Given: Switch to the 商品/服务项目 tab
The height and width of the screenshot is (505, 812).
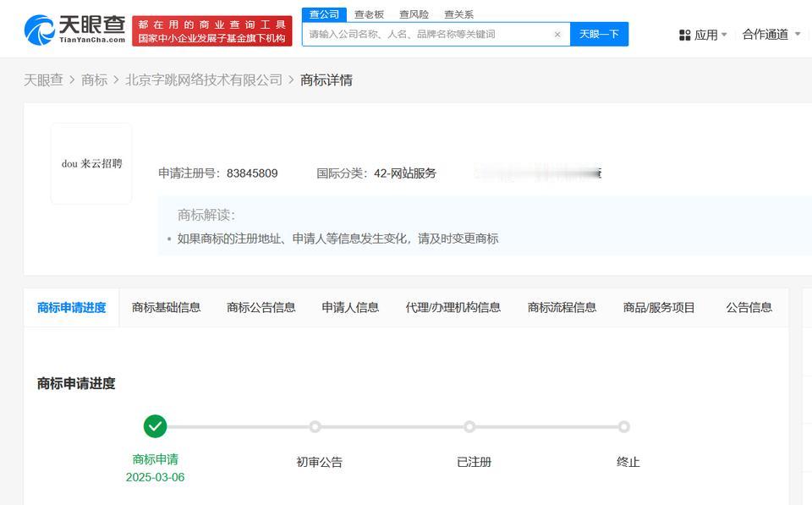Looking at the screenshot, I should (659, 308).
